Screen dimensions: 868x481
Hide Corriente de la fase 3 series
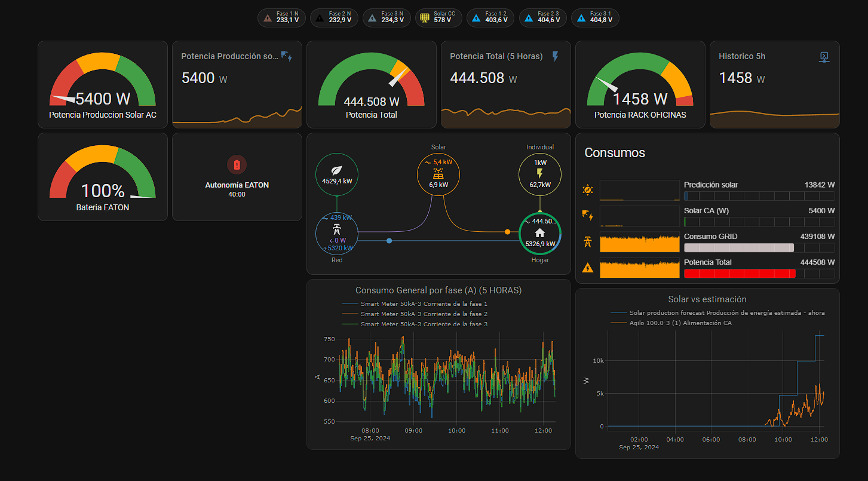424,324
